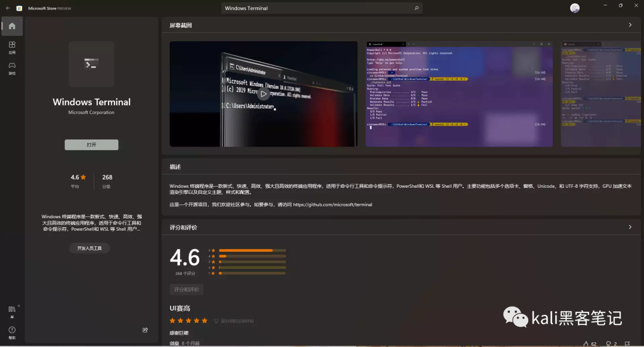Open the Library (库) sidebar icon
644x347 pixels.
12,312
